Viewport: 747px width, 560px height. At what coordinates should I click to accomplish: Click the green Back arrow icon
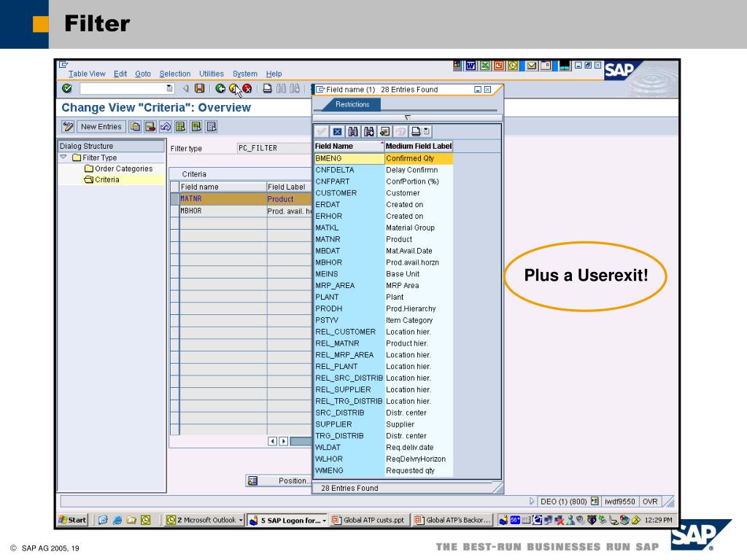pos(220,88)
